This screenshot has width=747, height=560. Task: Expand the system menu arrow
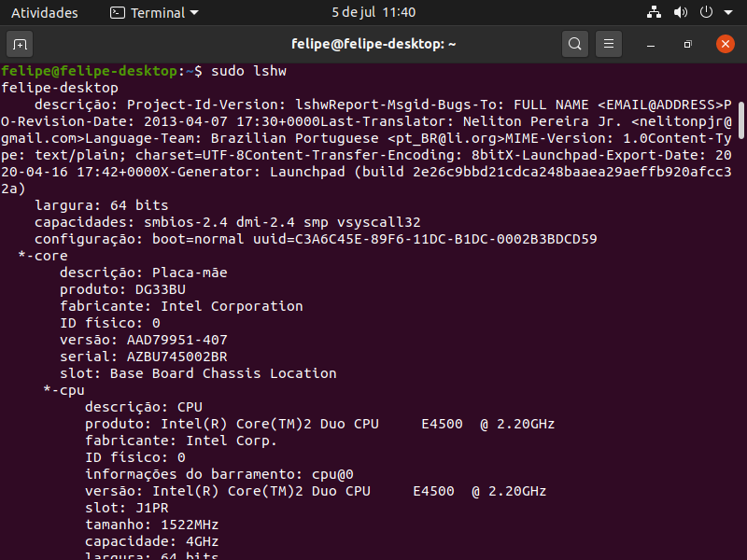point(728,13)
